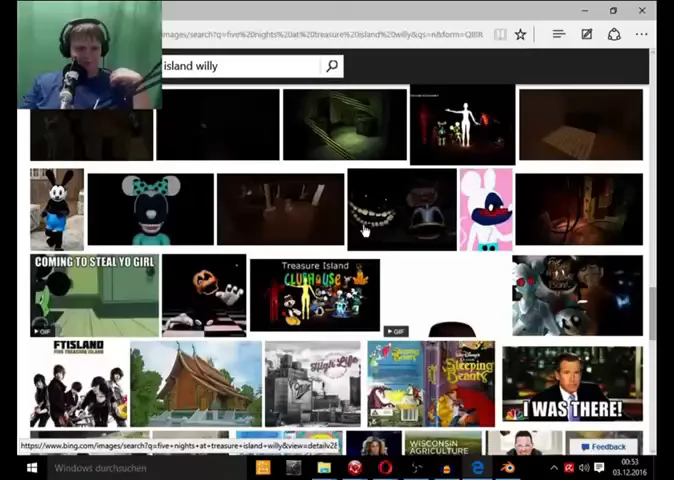Click the Windows durchsuchen search field
Viewport: 674px width, 480px height.
click(145, 468)
